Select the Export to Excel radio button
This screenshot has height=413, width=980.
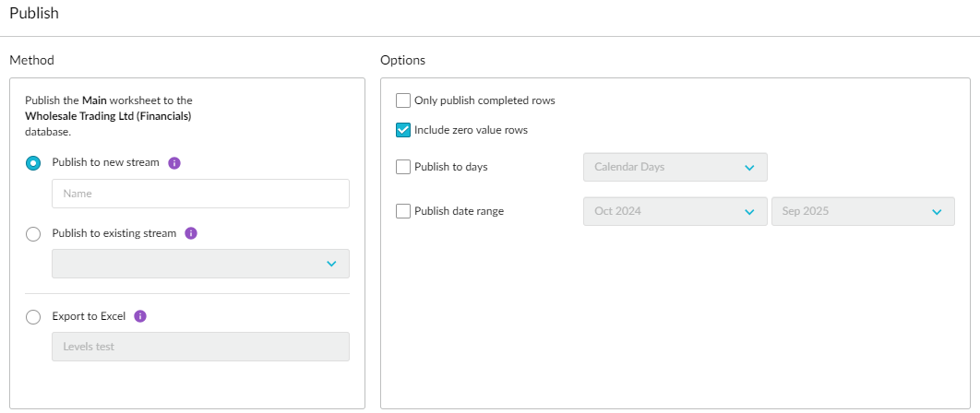click(x=33, y=317)
